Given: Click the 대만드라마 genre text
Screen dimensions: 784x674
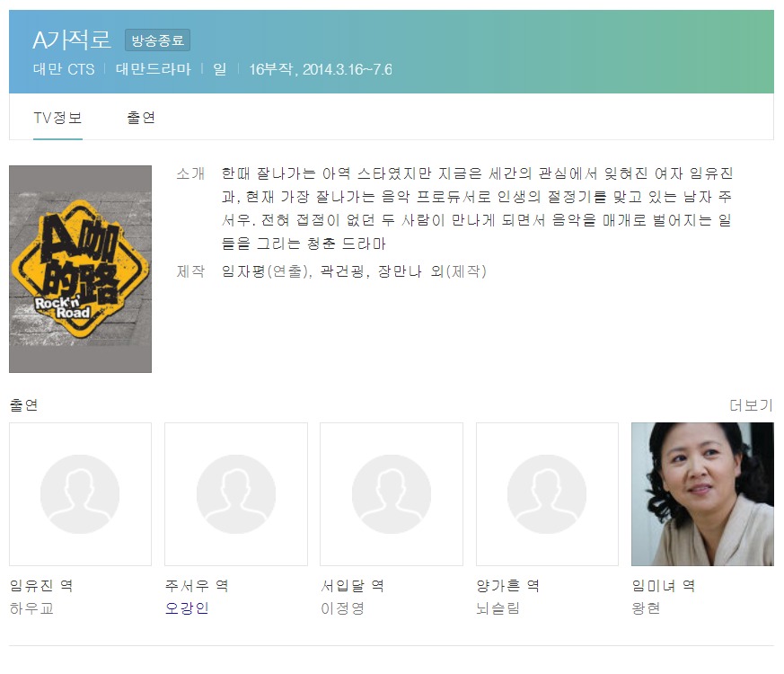Looking at the screenshot, I should pos(153,69).
